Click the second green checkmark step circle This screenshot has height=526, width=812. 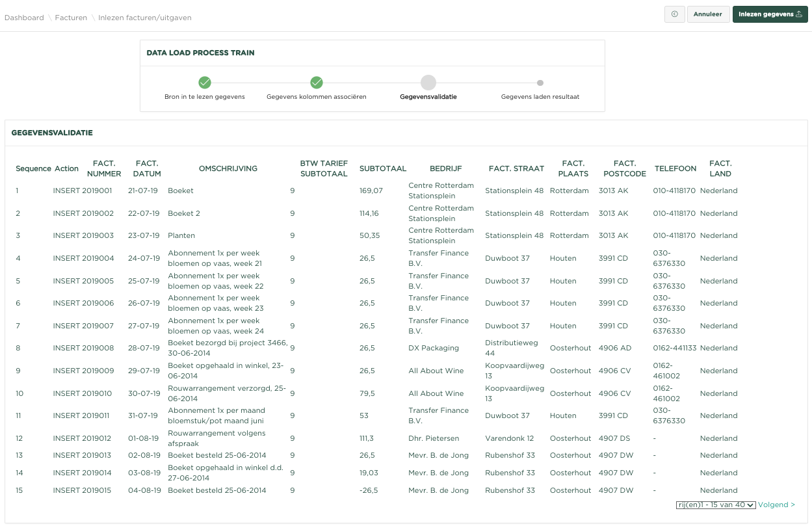pyautogui.click(x=317, y=83)
